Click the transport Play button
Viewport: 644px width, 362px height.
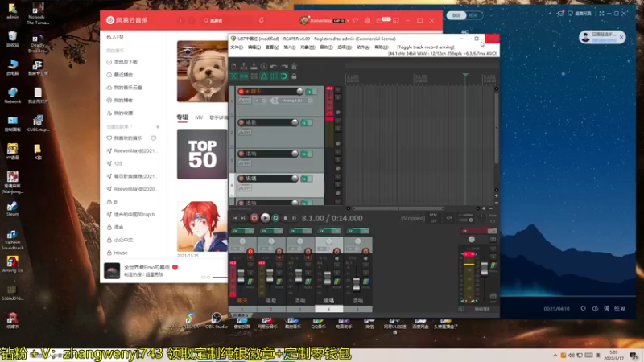tap(266, 218)
